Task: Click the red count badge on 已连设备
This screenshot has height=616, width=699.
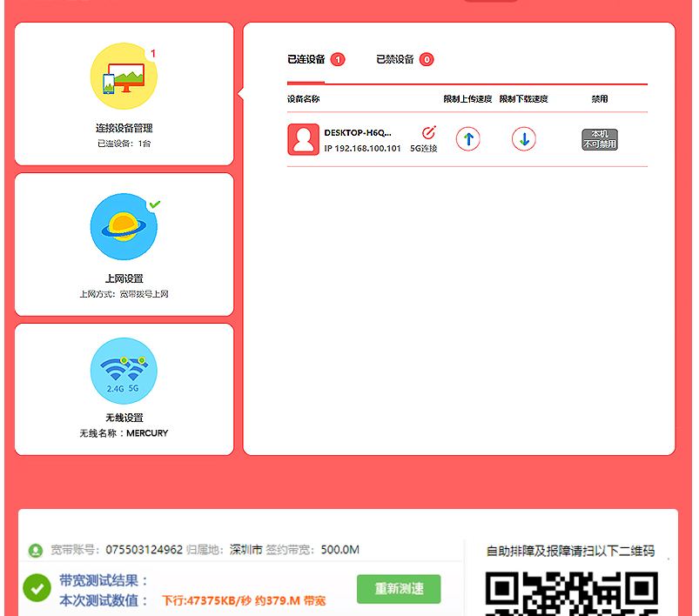Action: click(x=338, y=59)
